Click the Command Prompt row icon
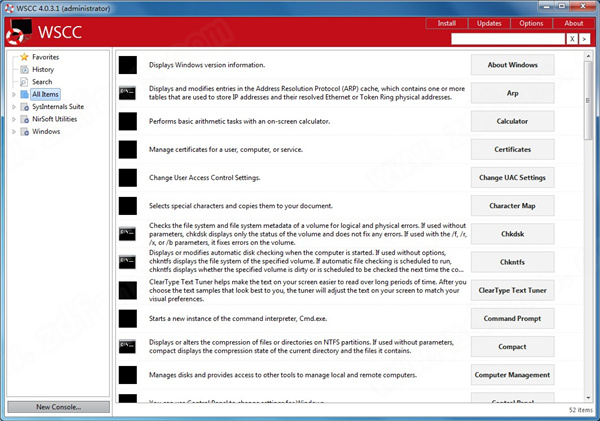This screenshot has width=600, height=421. 127,318
